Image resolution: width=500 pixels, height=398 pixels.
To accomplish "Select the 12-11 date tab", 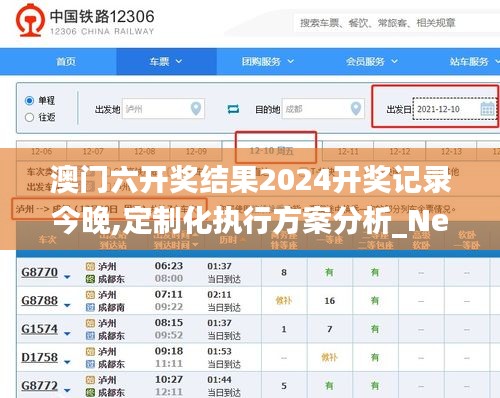I will 348,152.
